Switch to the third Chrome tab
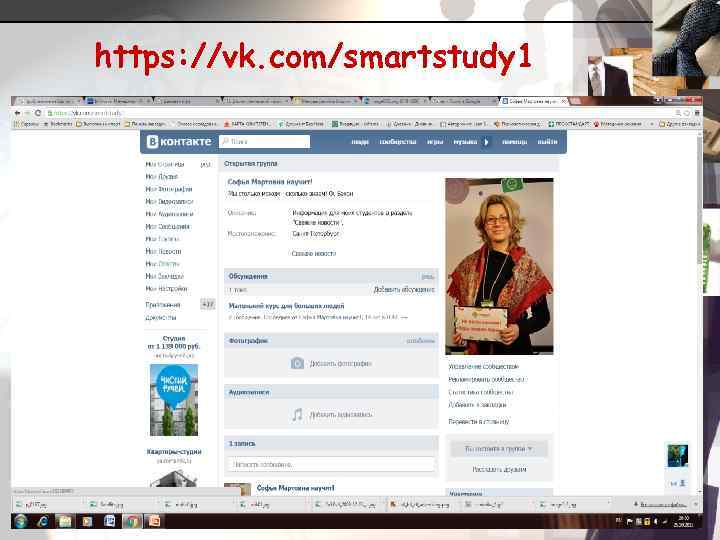Image resolution: width=720 pixels, height=540 pixels. [x=186, y=101]
